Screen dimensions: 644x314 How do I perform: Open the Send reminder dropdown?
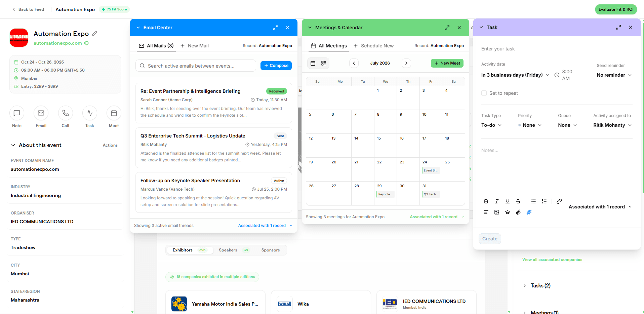(x=614, y=75)
